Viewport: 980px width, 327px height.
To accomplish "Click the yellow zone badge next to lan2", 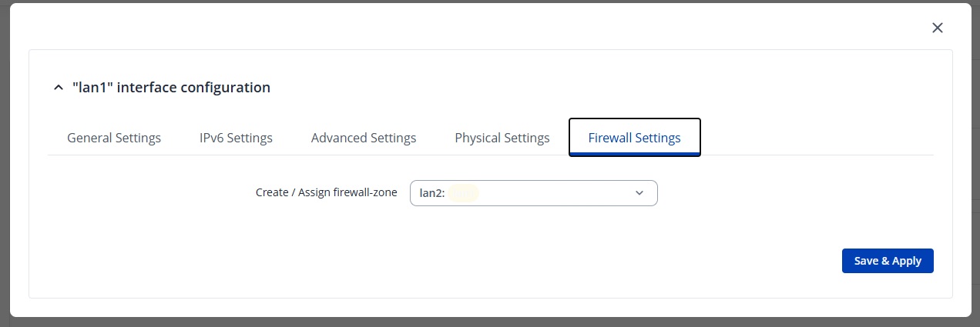I will click(464, 193).
